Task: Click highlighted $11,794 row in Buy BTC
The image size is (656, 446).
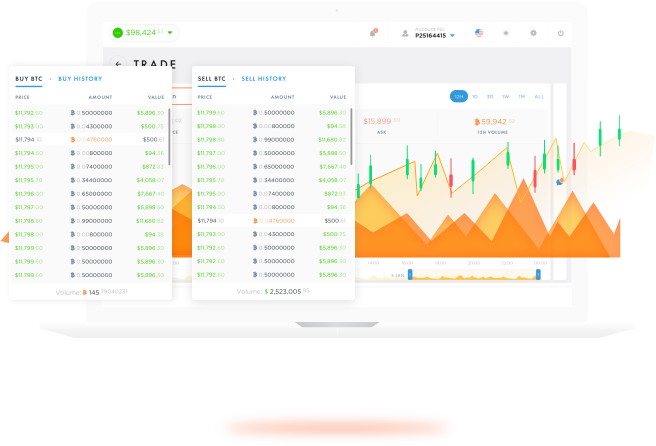Action: click(x=88, y=139)
